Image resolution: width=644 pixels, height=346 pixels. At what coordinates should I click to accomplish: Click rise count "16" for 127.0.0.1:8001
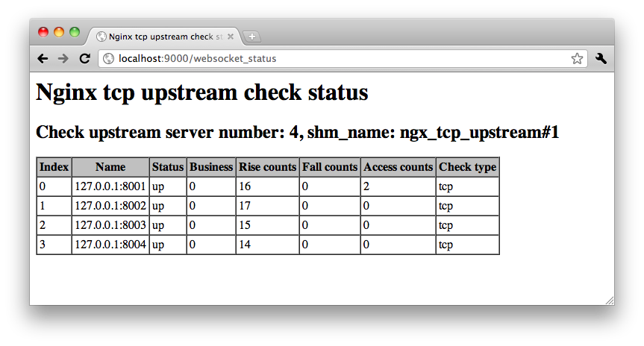[x=267, y=186]
